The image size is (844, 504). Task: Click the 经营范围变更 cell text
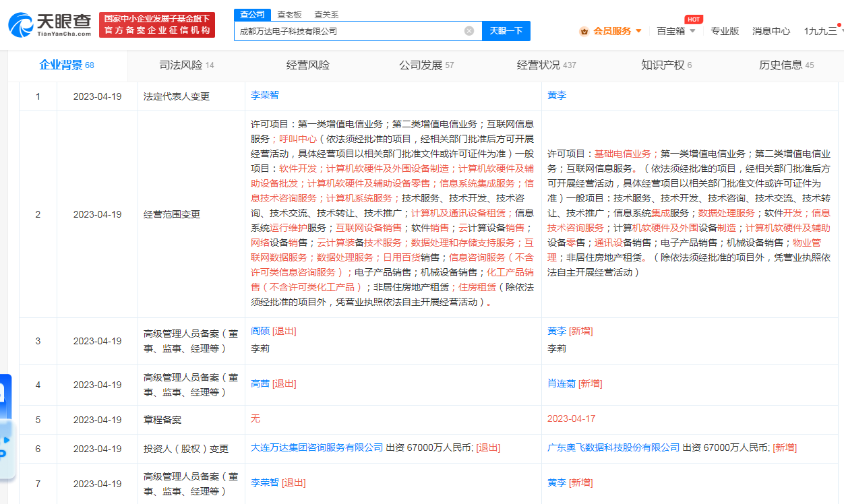tap(172, 214)
